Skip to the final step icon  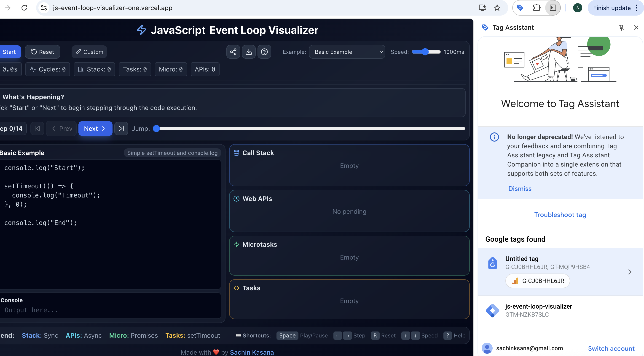pos(121,129)
